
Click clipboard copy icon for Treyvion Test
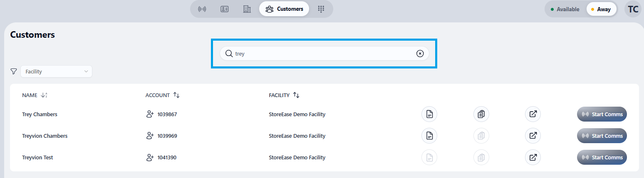481,157
